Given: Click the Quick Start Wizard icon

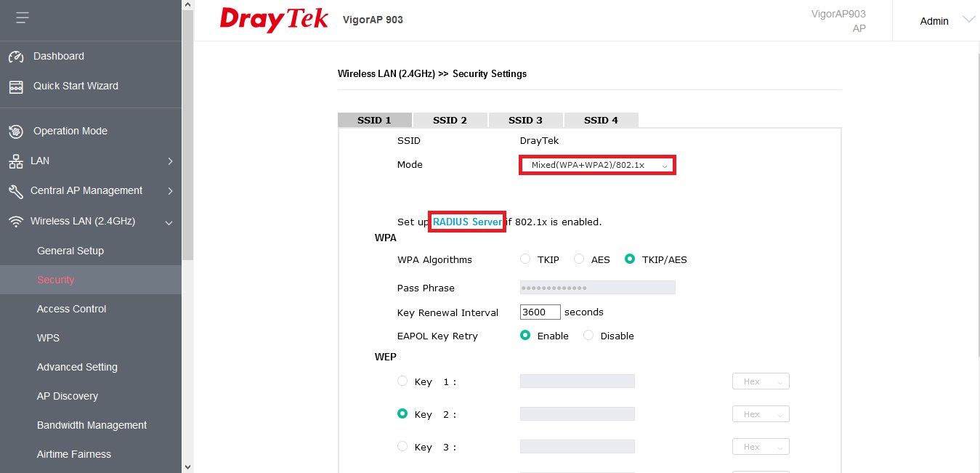Looking at the screenshot, I should [x=16, y=86].
